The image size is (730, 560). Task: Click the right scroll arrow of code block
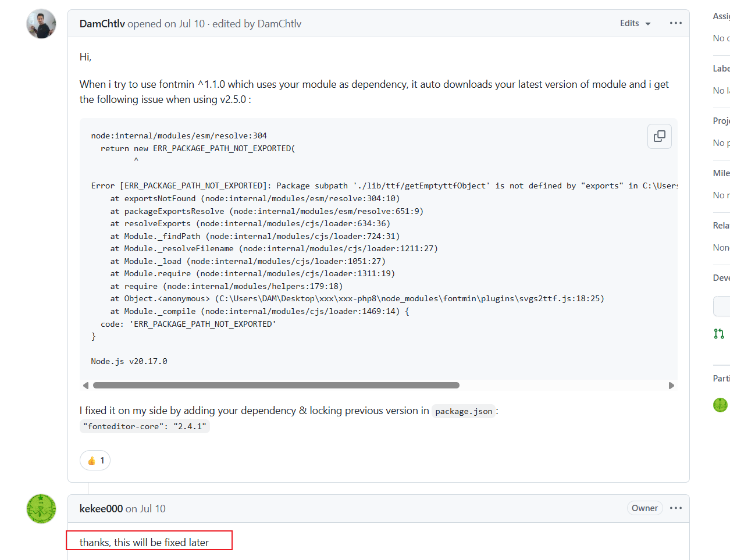[x=671, y=386]
